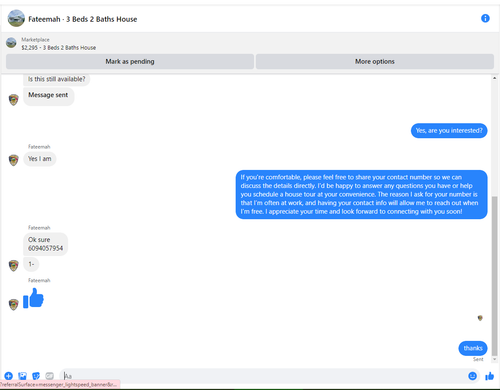Click the large thumbs-up sticker message

click(x=33, y=298)
